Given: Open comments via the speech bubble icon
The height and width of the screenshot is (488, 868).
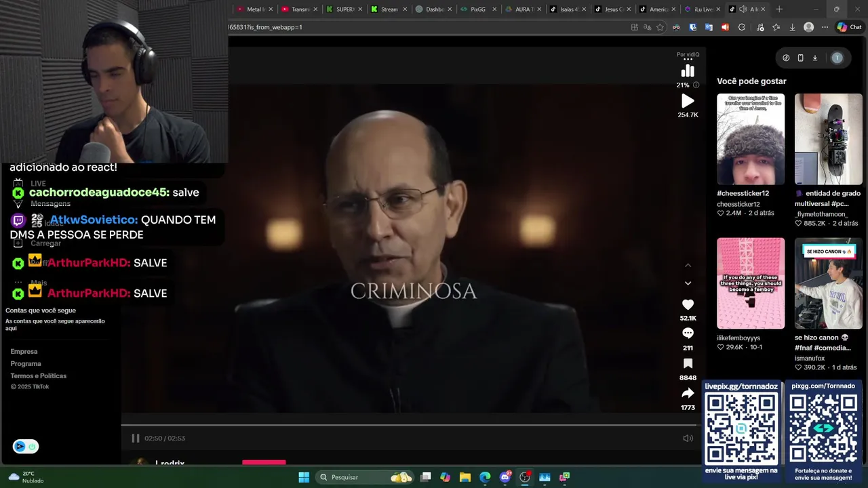Looking at the screenshot, I should tap(688, 333).
